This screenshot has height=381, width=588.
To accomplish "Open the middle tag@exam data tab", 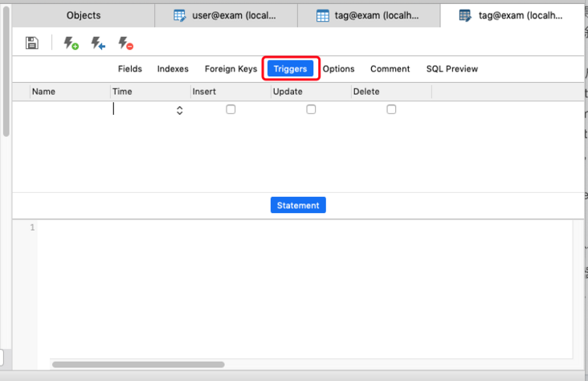I will click(369, 15).
